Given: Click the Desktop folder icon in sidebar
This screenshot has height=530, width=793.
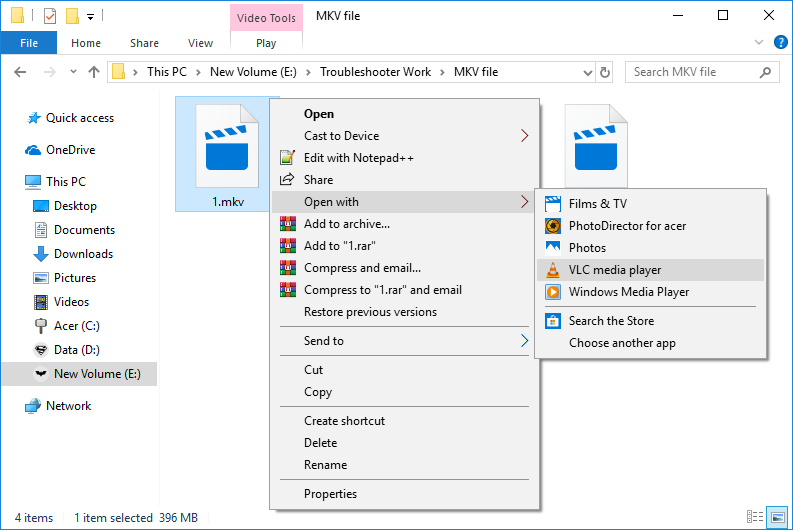Looking at the screenshot, I should click(x=40, y=206).
